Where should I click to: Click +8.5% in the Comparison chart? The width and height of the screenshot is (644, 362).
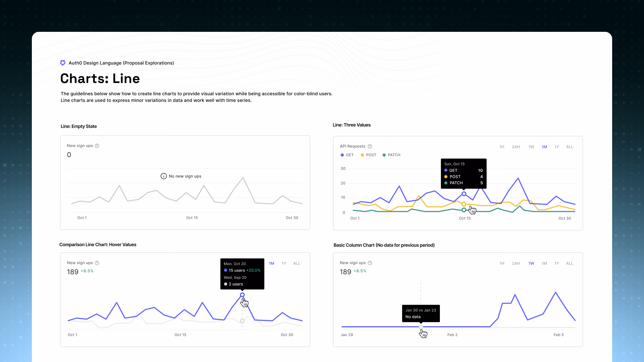pyautogui.click(x=87, y=271)
